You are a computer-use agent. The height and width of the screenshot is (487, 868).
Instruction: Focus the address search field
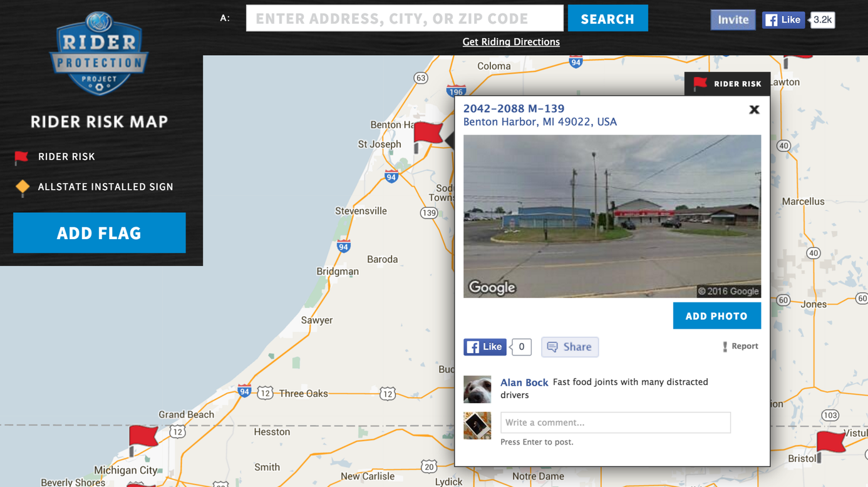tap(405, 18)
